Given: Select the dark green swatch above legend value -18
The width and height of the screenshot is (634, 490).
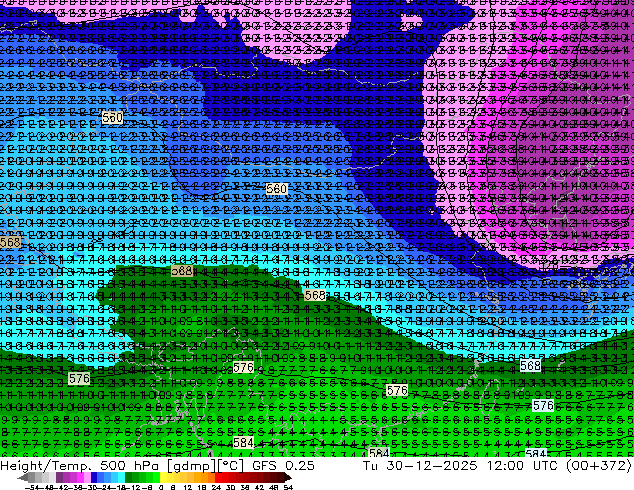Looking at the screenshot, I should (x=128, y=477).
